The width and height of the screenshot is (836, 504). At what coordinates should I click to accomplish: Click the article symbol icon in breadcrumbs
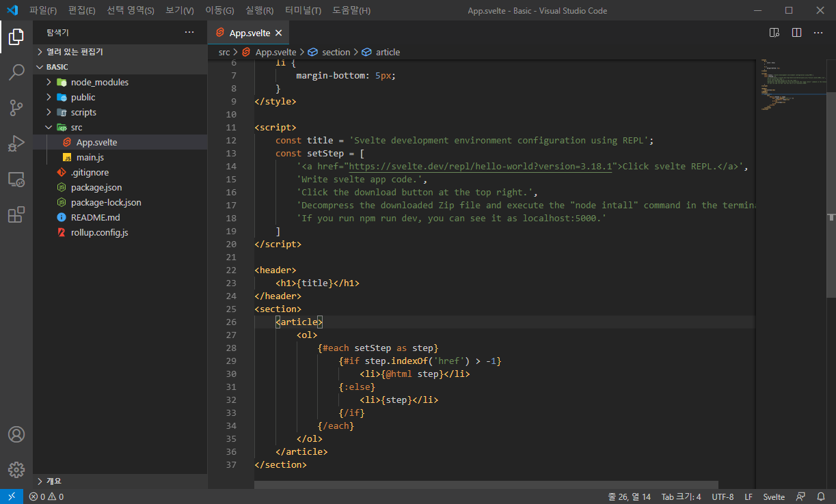[x=366, y=52]
